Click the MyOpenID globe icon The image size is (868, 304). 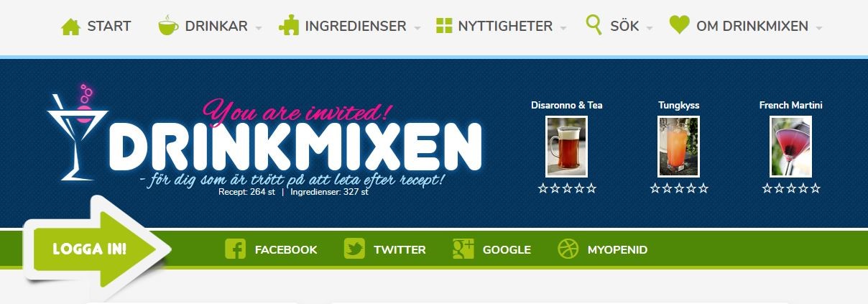pyautogui.click(x=568, y=249)
